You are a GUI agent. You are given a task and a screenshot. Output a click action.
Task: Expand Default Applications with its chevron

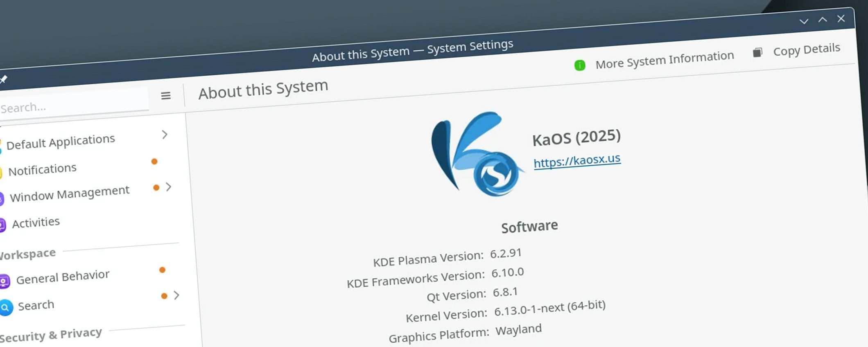pyautogui.click(x=165, y=135)
